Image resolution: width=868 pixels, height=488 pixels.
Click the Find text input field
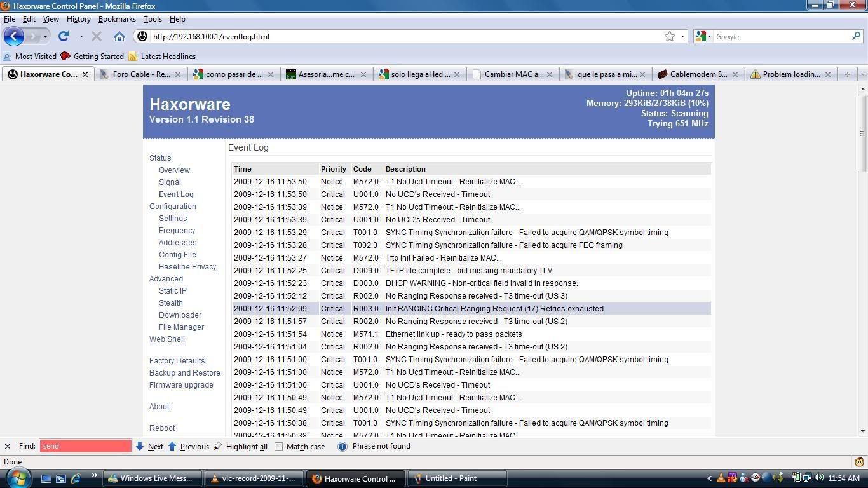[x=85, y=446]
